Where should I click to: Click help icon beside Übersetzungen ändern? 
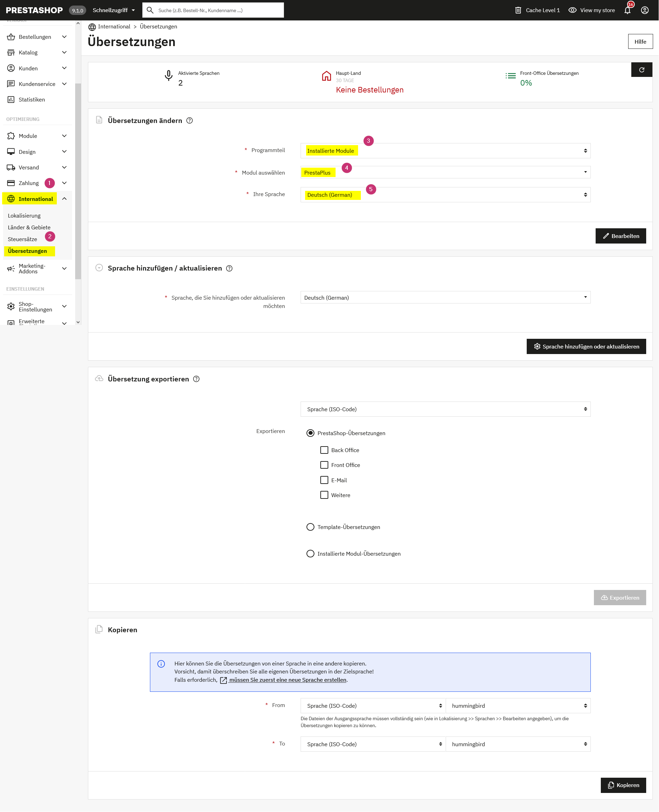coord(190,121)
